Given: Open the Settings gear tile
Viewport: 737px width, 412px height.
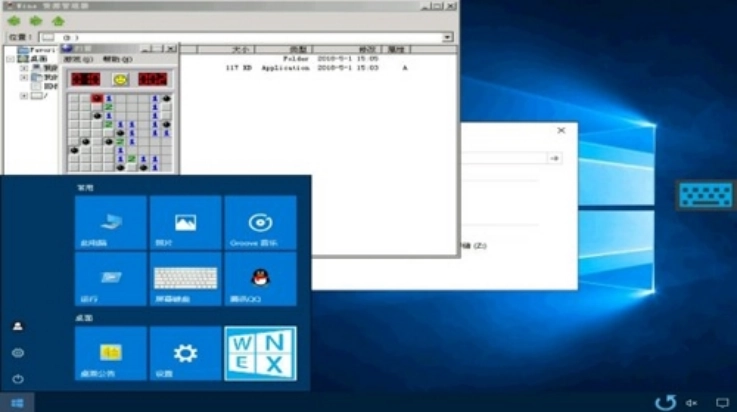Looking at the screenshot, I should pos(185,353).
